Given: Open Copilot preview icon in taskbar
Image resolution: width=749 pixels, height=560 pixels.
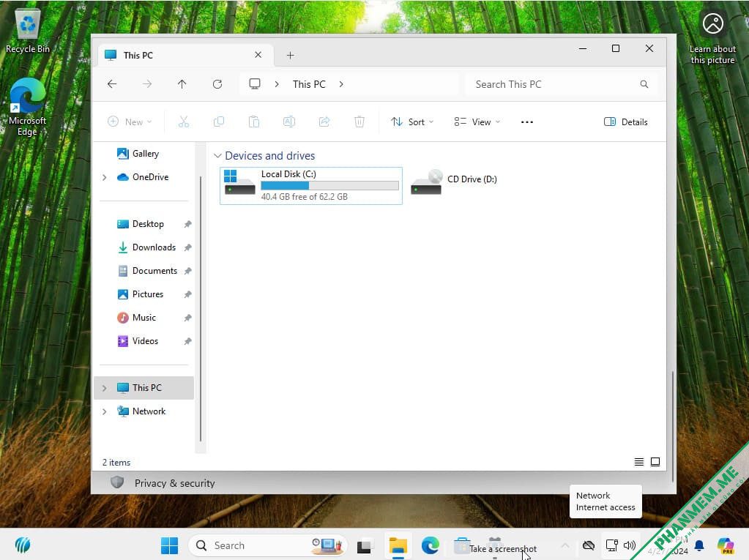Looking at the screenshot, I should point(726,545).
